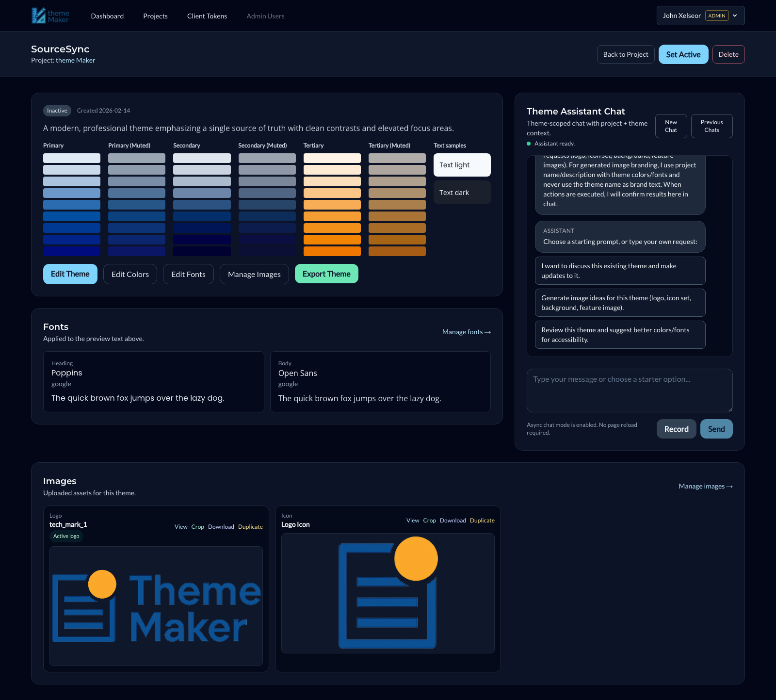Screen dimensions: 776x700
Task: Navigate to the Projects tab
Action: coord(155,16)
